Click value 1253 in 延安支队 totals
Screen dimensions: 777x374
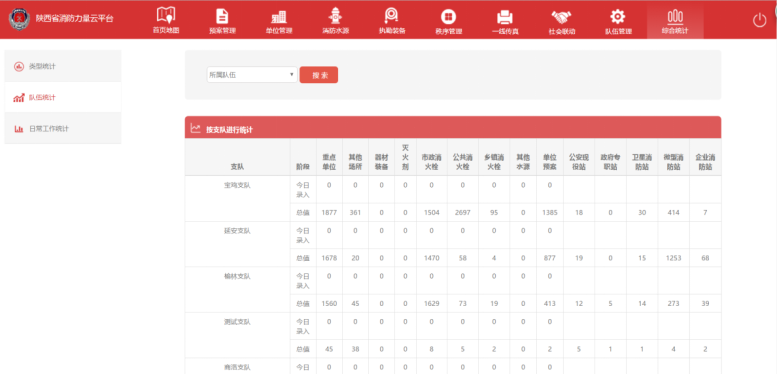[x=673, y=258]
